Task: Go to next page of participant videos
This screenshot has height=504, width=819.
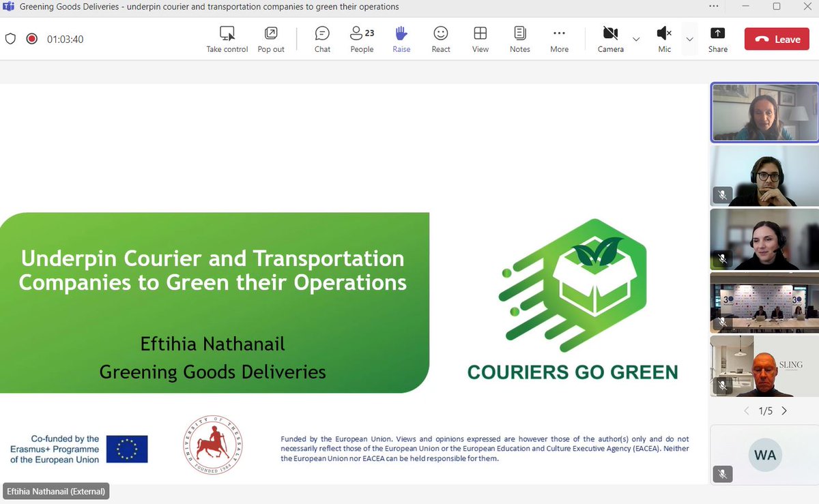Action: click(x=784, y=411)
